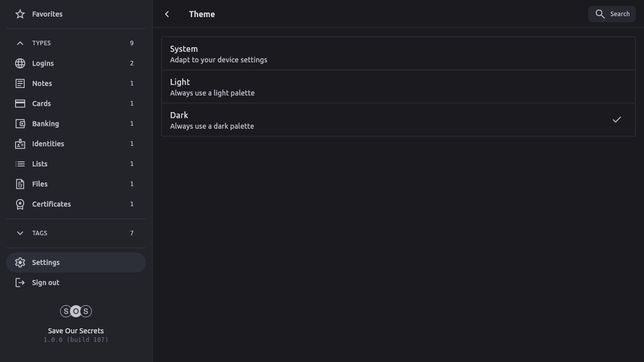This screenshot has height=362, width=644.
Task: Select the System theme option
Action: point(398,54)
